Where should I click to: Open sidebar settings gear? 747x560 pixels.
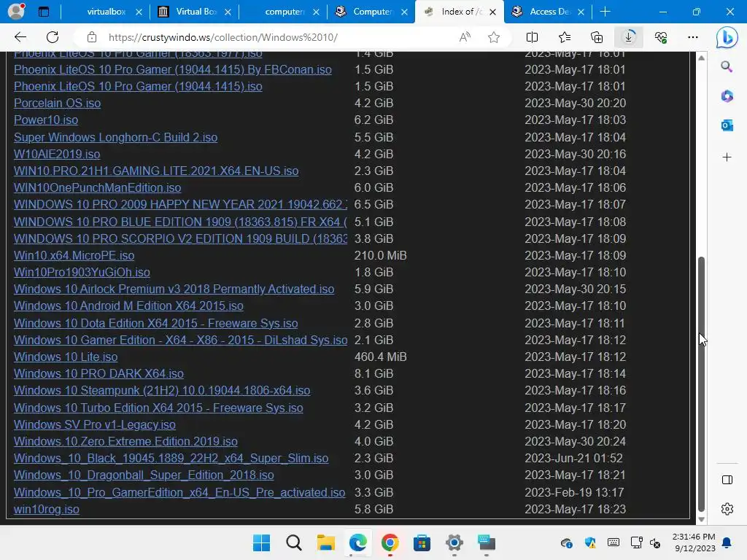[x=727, y=509]
